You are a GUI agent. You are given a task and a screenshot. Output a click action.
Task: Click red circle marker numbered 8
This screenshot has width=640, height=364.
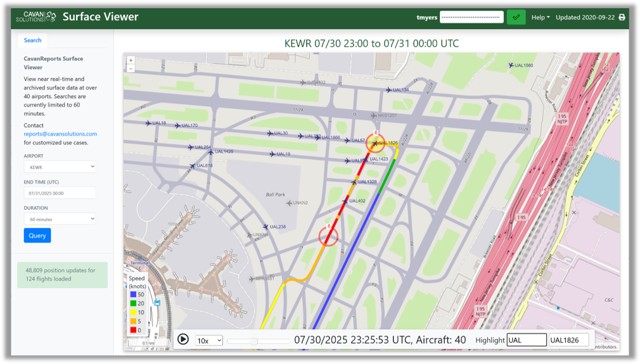pyautogui.click(x=328, y=237)
